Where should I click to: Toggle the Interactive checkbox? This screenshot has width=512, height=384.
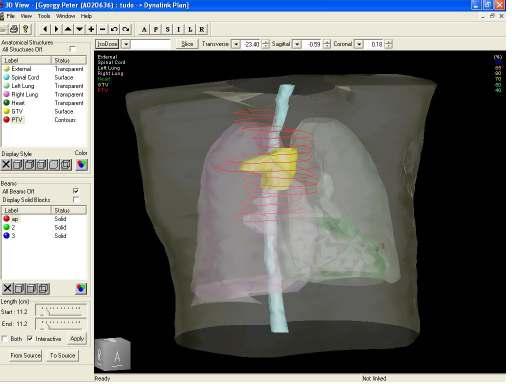click(30, 339)
